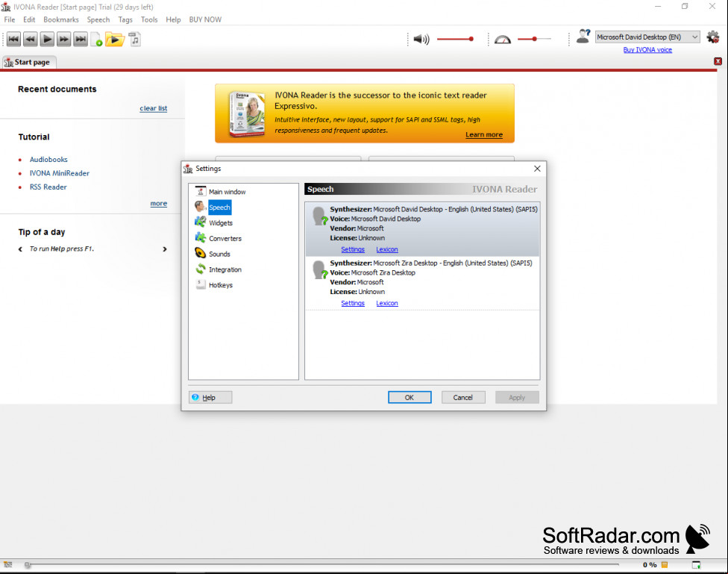Open the RSS Reader tutorial link
This screenshot has width=728, height=574.
[48, 187]
